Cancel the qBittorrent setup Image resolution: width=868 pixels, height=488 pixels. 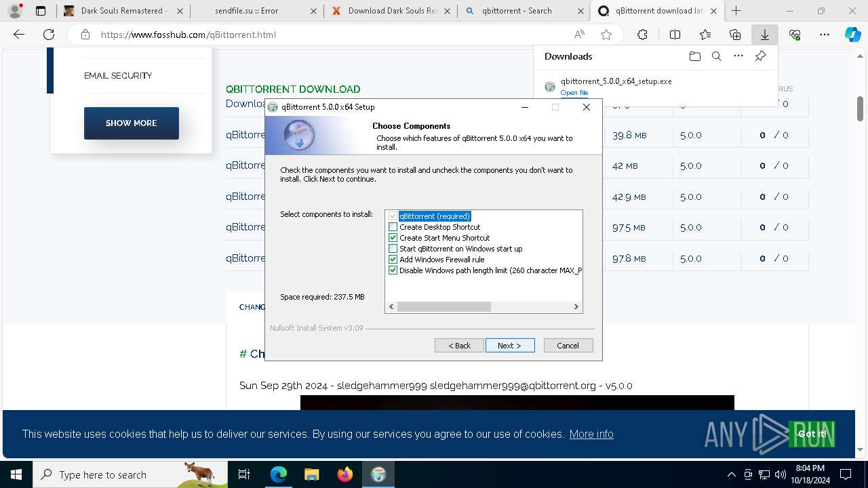coord(568,346)
